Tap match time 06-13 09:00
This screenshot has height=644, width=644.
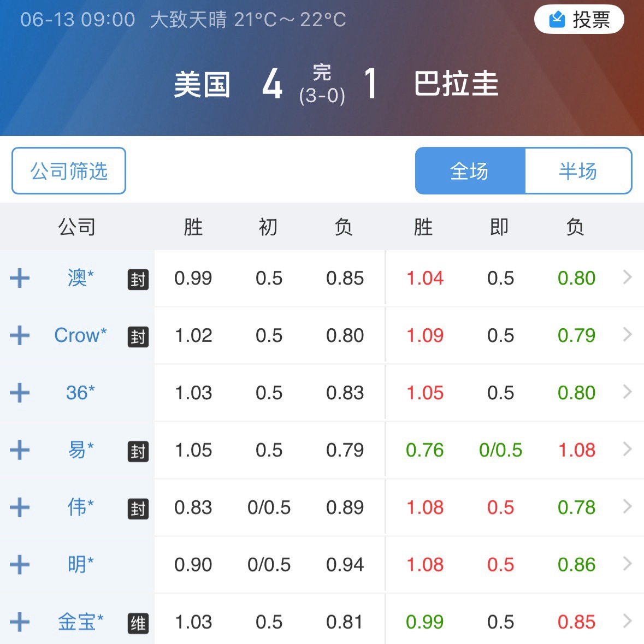(78, 19)
